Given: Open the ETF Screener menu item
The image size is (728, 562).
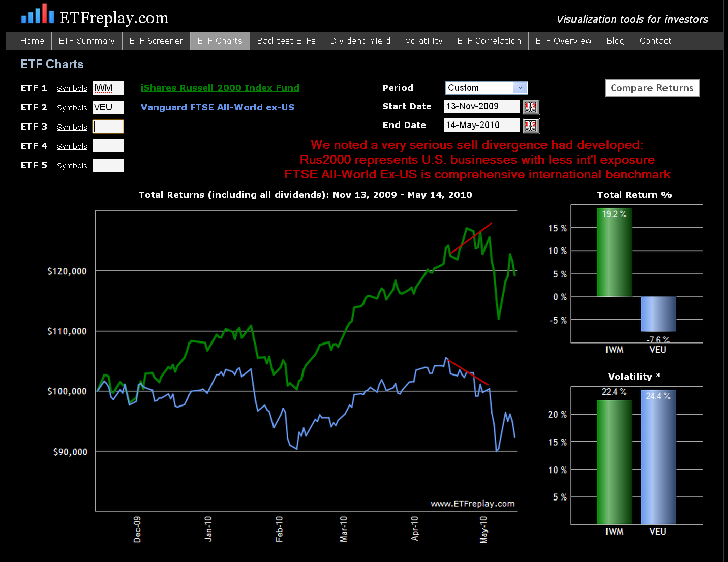Looking at the screenshot, I should point(156,41).
